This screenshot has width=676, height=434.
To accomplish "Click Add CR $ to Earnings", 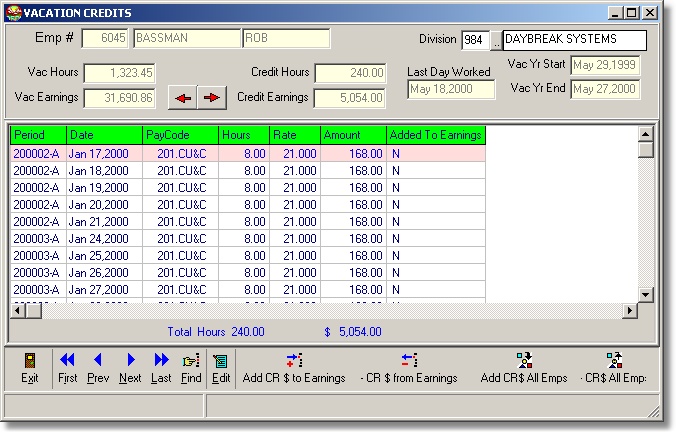I will (x=293, y=367).
